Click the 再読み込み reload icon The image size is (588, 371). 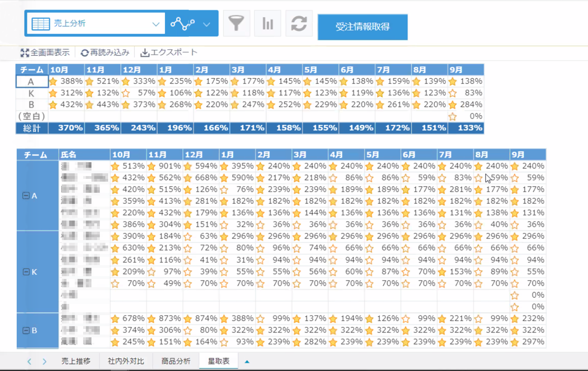pos(84,53)
